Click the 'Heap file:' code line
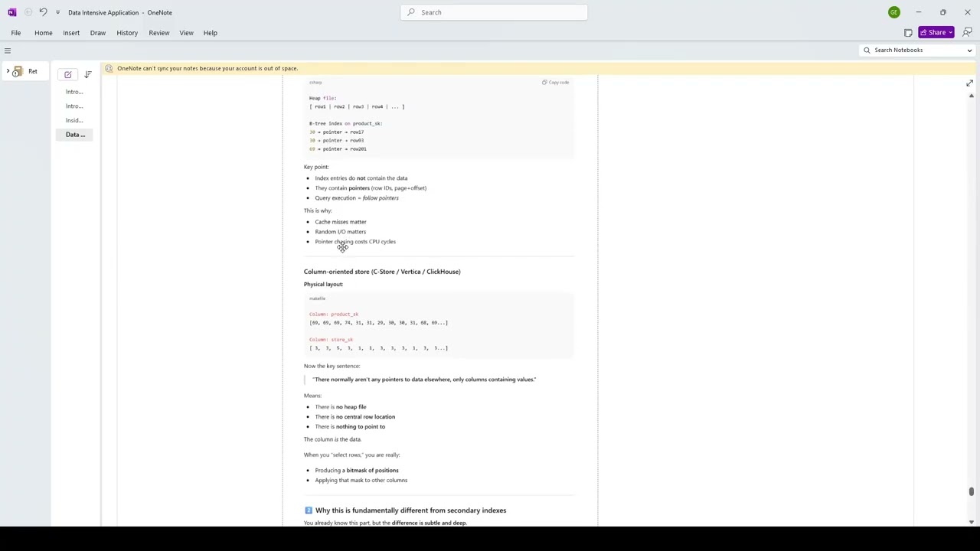980x551 pixels. tap(323, 99)
